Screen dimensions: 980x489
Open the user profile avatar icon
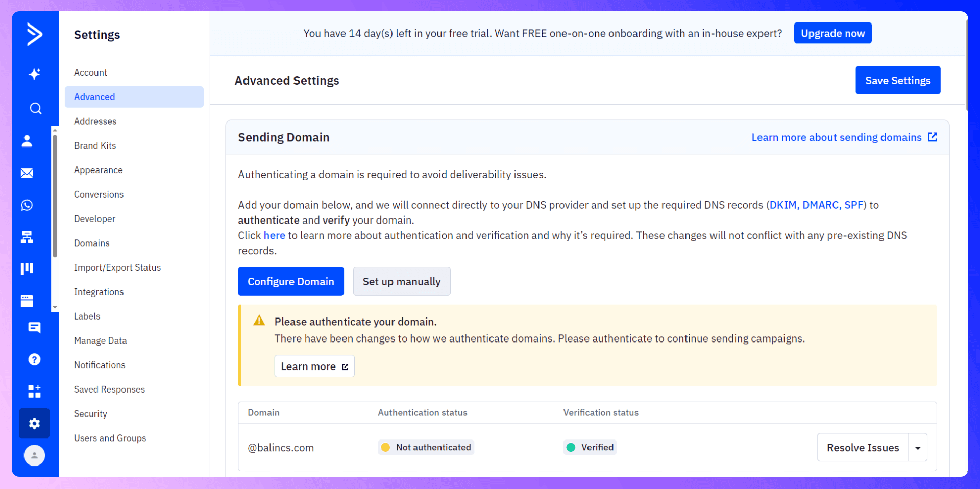coord(34,455)
